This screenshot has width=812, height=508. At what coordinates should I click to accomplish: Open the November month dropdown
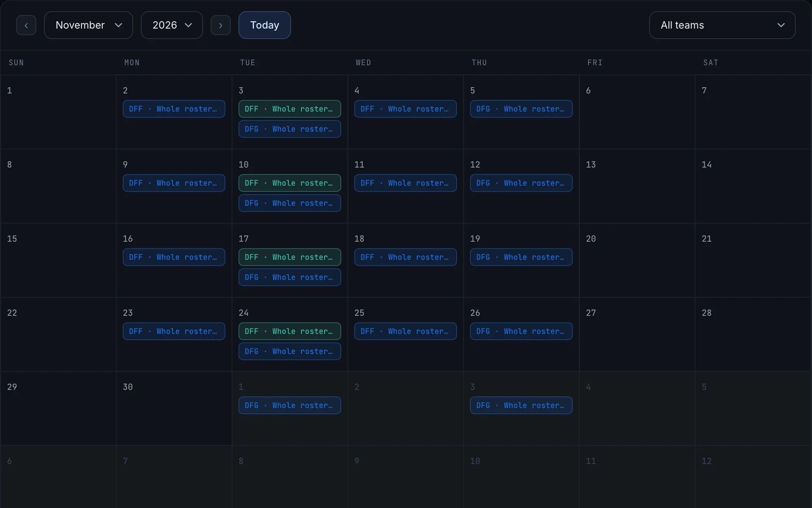tap(88, 25)
